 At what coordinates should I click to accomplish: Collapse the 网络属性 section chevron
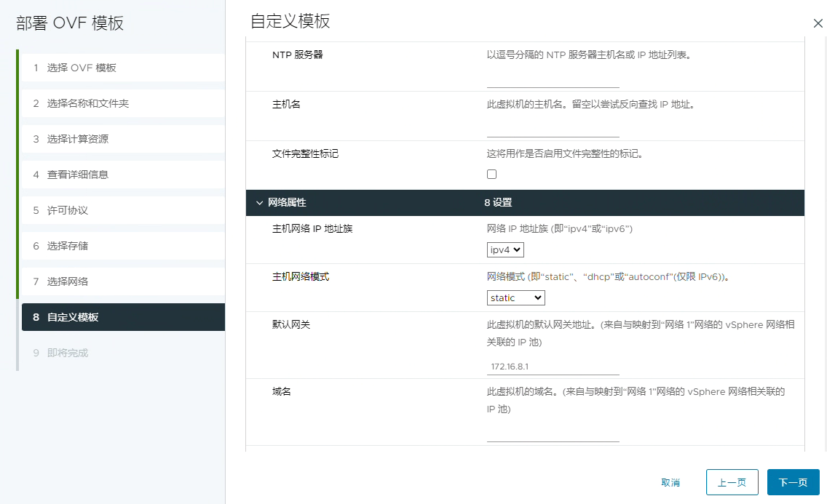point(259,203)
